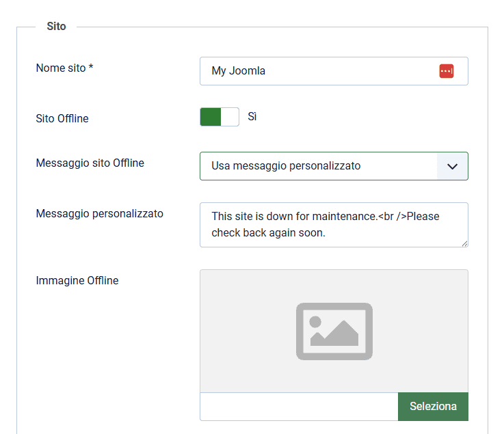Click the Nome sito input field

coord(334,71)
